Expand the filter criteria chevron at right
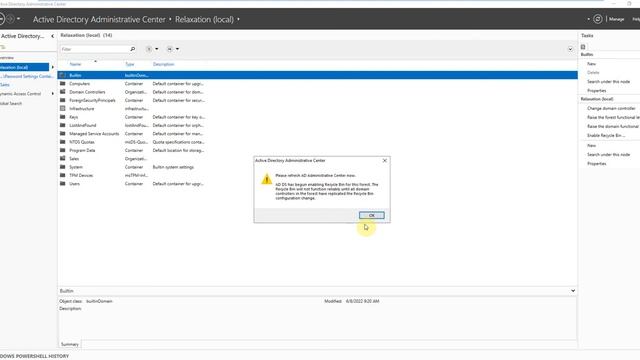 pyautogui.click(x=570, y=49)
